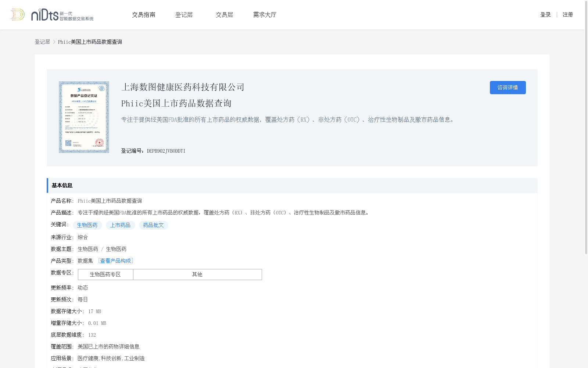Screen dimensions: 588x368
Task: Click the 登录 link
Action: (545, 15)
